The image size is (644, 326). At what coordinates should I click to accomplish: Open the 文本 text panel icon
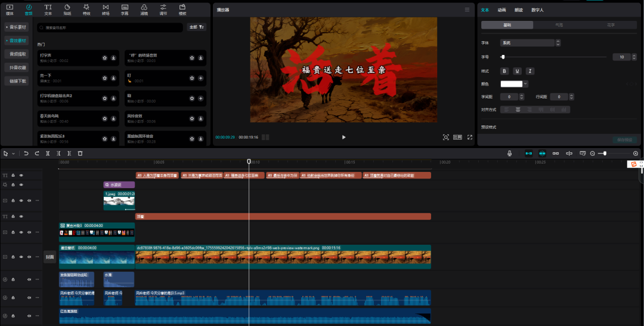pyautogui.click(x=48, y=10)
